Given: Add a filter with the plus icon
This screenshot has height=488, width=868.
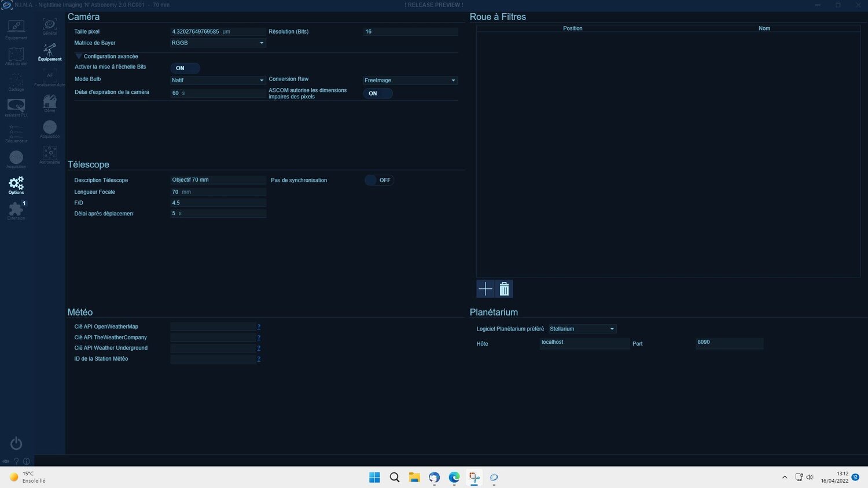Looking at the screenshot, I should (486, 288).
